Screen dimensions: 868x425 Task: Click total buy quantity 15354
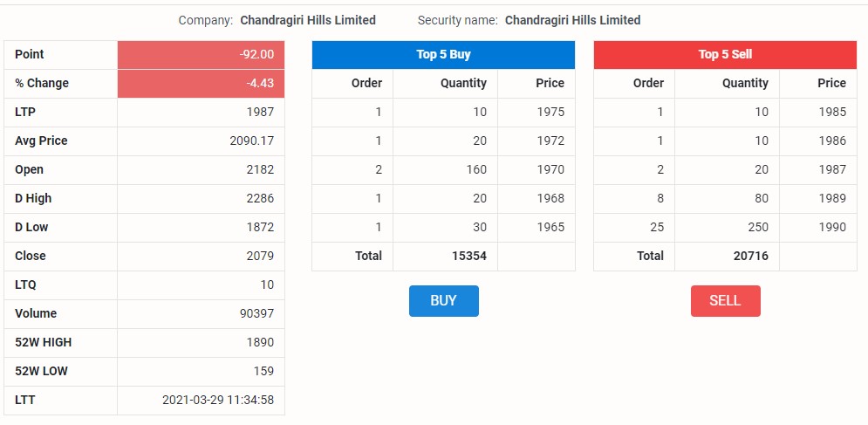(468, 256)
